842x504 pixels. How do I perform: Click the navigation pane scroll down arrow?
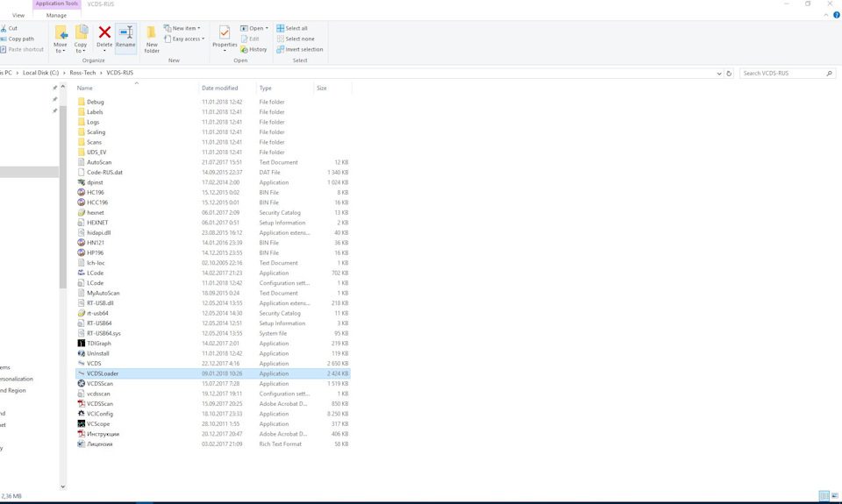click(63, 486)
